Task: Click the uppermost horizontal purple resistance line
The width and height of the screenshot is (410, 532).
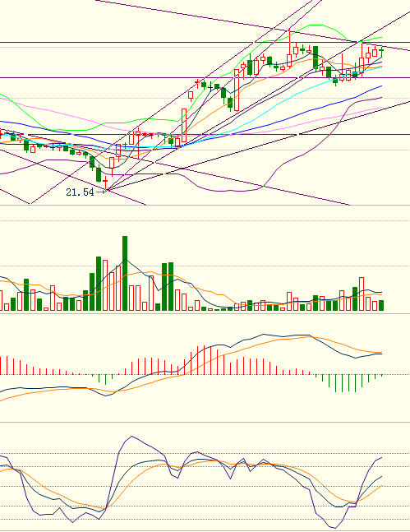Action: tap(205, 43)
